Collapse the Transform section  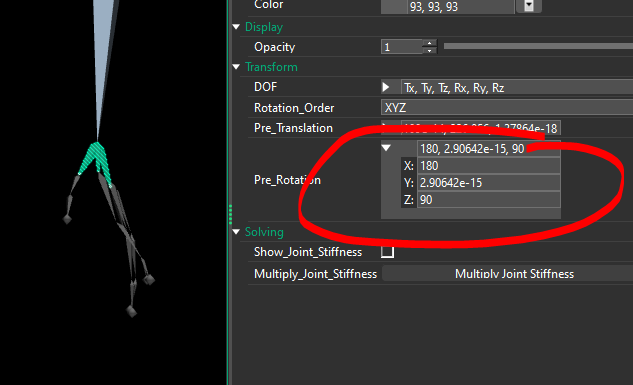[x=236, y=67]
